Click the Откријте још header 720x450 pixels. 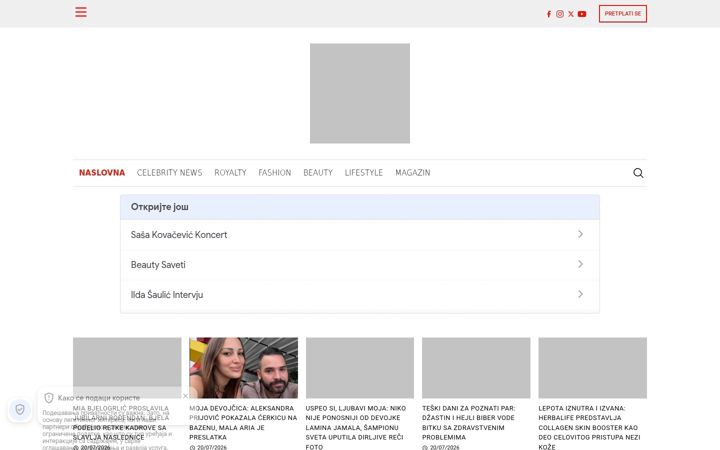coord(360,207)
